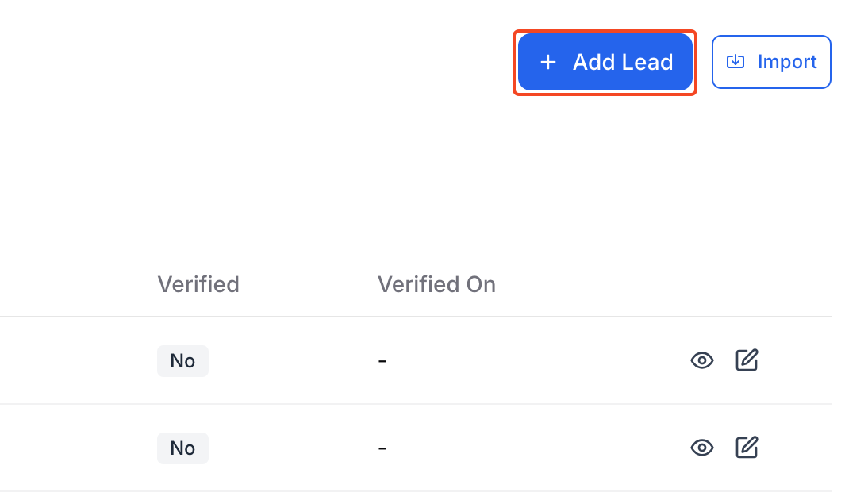This screenshot has height=500, width=868.
Task: Click the No badge in the first row
Action: pos(182,361)
